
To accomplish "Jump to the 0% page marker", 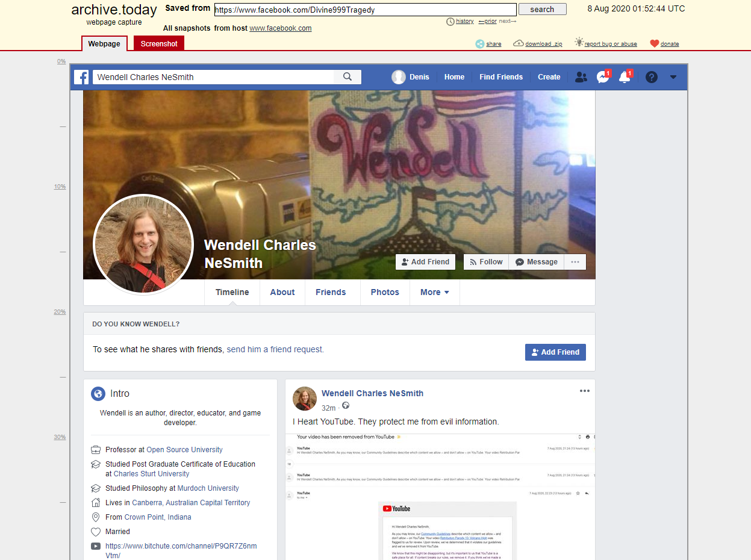I will [x=61, y=61].
